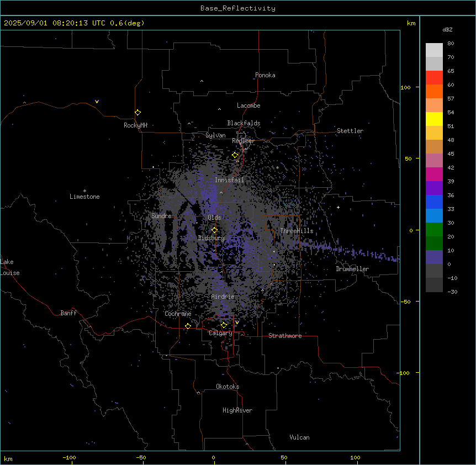
Task: Select the Vulcan label
Action: [300, 437]
